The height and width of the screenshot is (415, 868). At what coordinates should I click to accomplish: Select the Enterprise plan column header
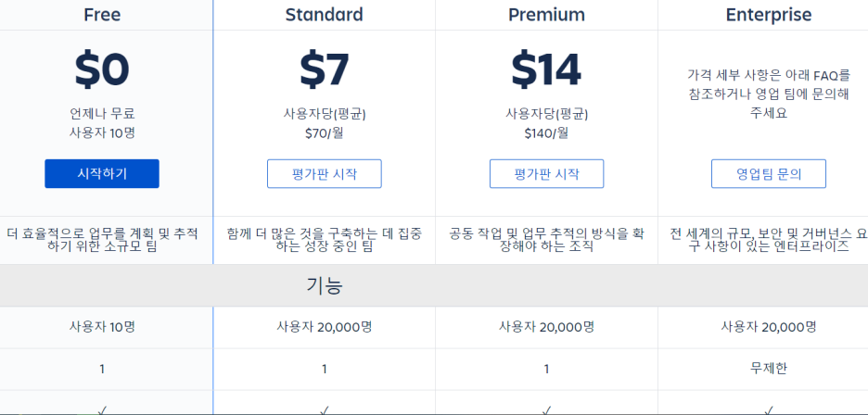pyautogui.click(x=769, y=15)
